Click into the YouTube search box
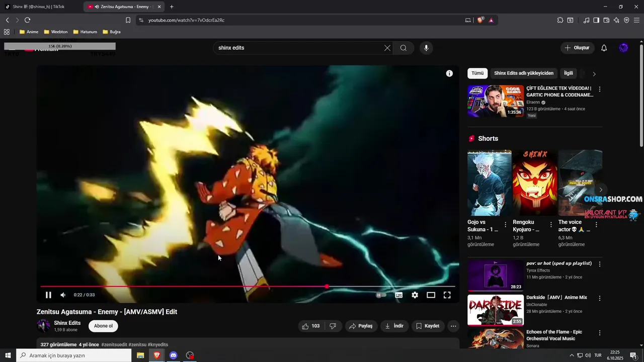The height and width of the screenshot is (362, 644). click(299, 48)
